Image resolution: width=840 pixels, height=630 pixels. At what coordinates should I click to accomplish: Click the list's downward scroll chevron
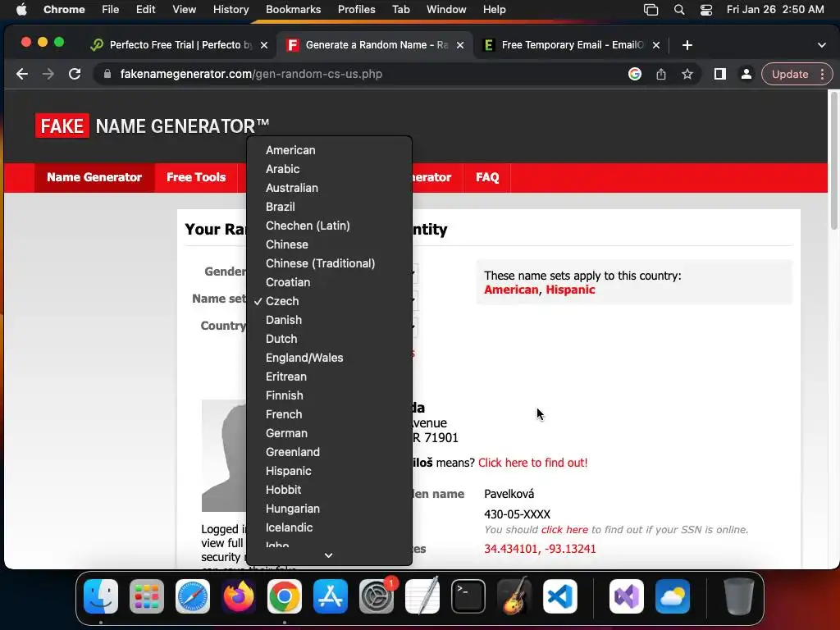point(329,555)
